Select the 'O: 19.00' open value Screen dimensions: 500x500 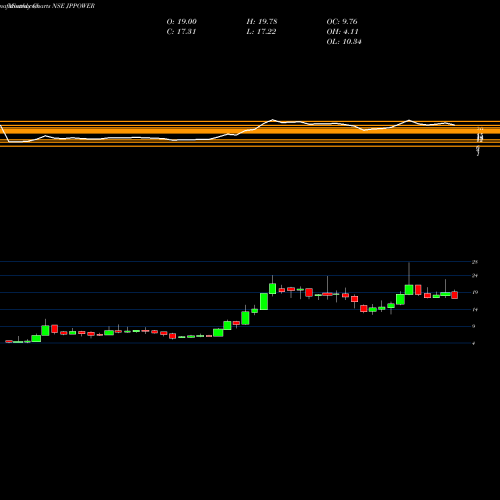181,22
